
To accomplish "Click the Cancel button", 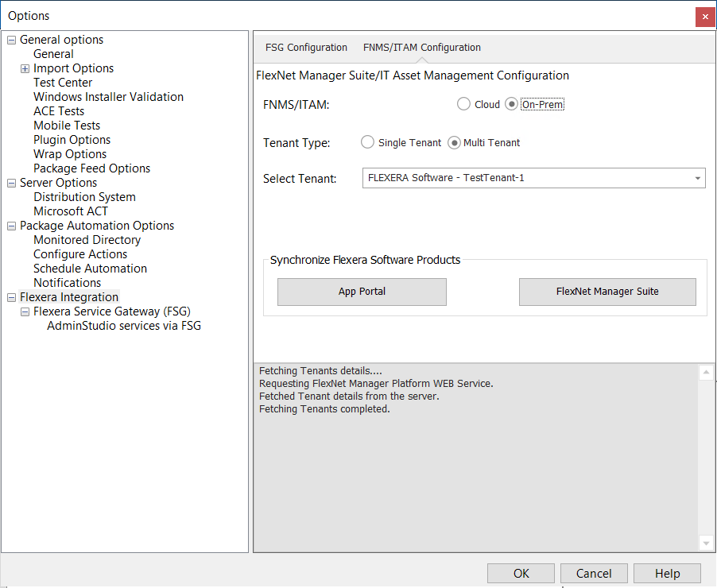I will 594,574.
